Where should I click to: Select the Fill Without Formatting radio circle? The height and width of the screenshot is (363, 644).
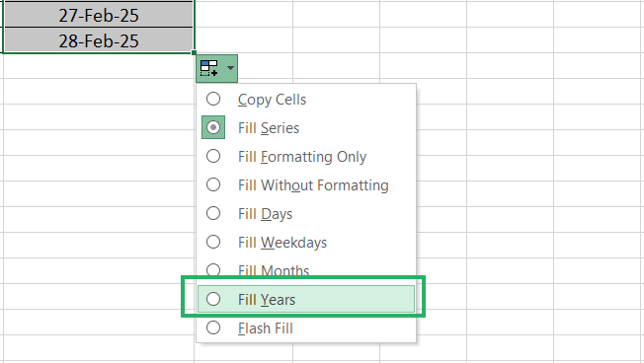213,185
